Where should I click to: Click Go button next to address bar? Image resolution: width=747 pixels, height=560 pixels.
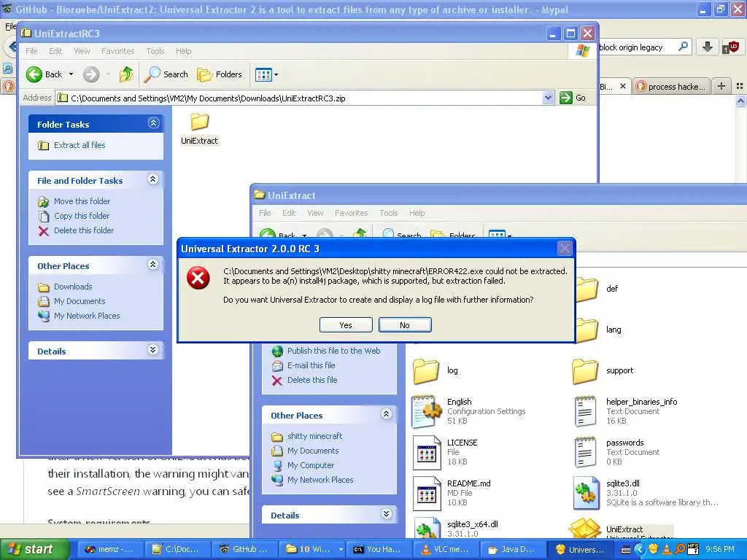(x=573, y=98)
